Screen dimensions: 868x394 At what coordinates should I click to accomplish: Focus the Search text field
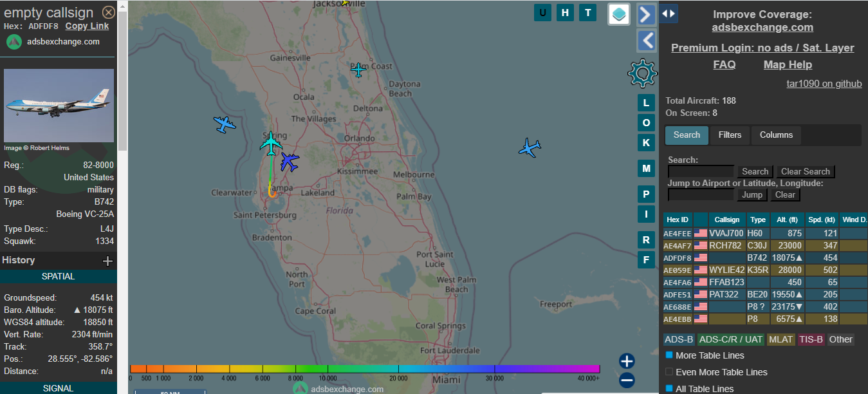click(701, 171)
